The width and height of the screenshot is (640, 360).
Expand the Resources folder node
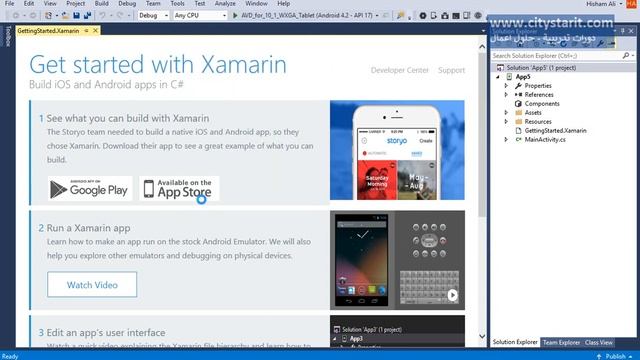click(506, 122)
